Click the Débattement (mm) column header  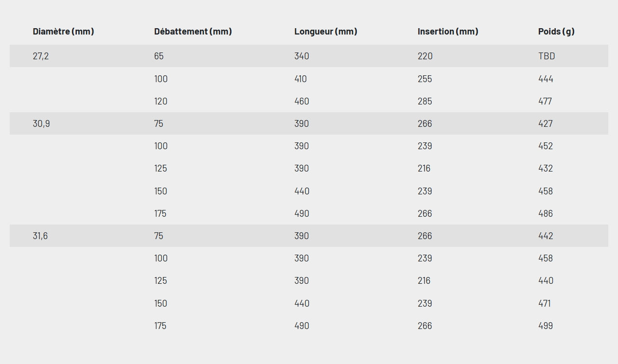(193, 32)
